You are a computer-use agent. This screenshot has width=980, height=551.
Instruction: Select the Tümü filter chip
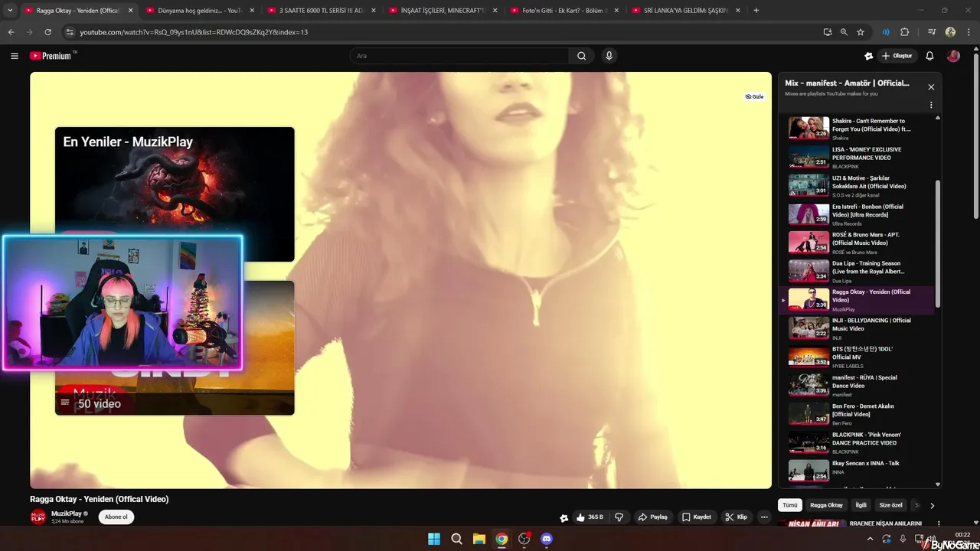(790, 505)
